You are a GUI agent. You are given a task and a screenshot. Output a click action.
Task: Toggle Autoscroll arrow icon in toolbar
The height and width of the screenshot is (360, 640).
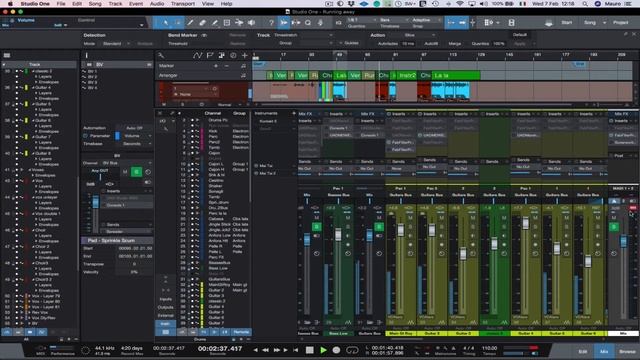[x=284, y=23]
